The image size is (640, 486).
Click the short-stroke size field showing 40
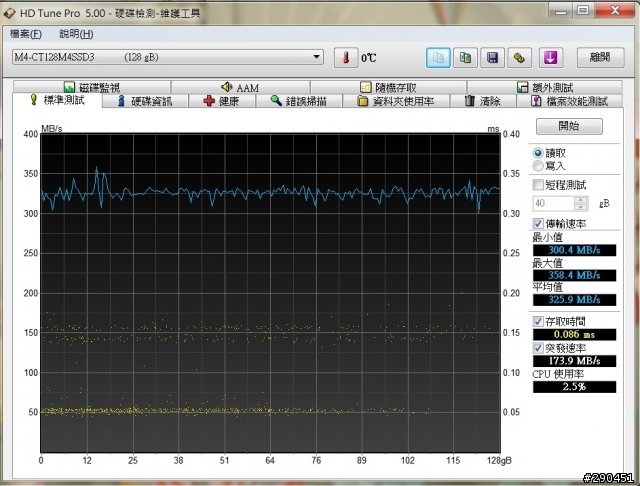tap(553, 203)
